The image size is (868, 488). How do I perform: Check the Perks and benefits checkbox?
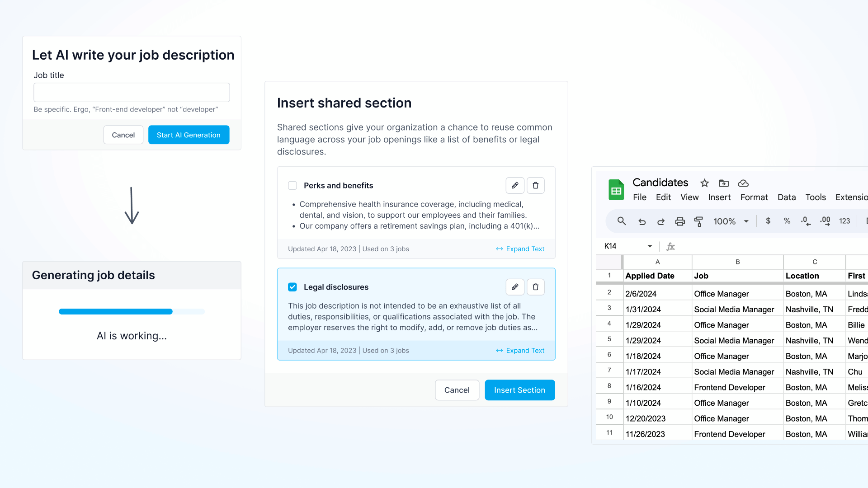[x=292, y=185]
